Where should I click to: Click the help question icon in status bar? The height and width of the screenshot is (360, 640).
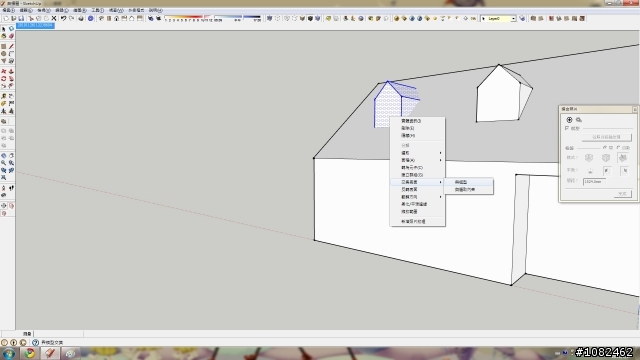point(35,342)
